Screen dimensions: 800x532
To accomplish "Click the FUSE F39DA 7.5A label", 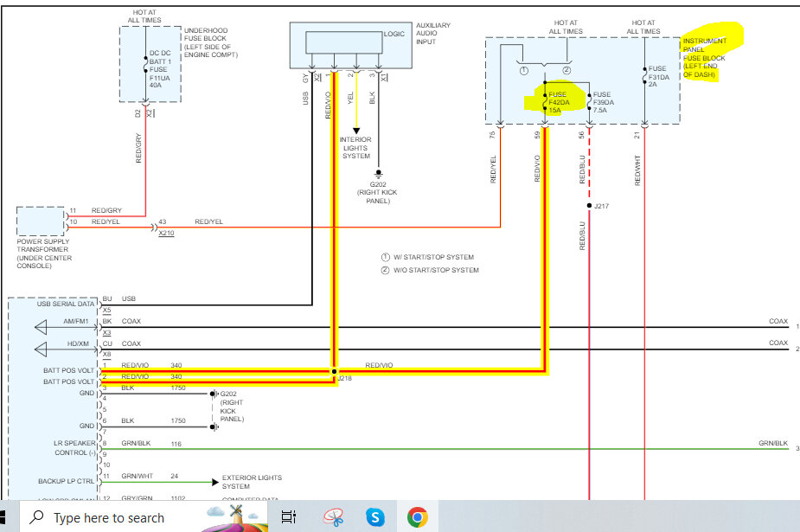I will click(x=602, y=102).
